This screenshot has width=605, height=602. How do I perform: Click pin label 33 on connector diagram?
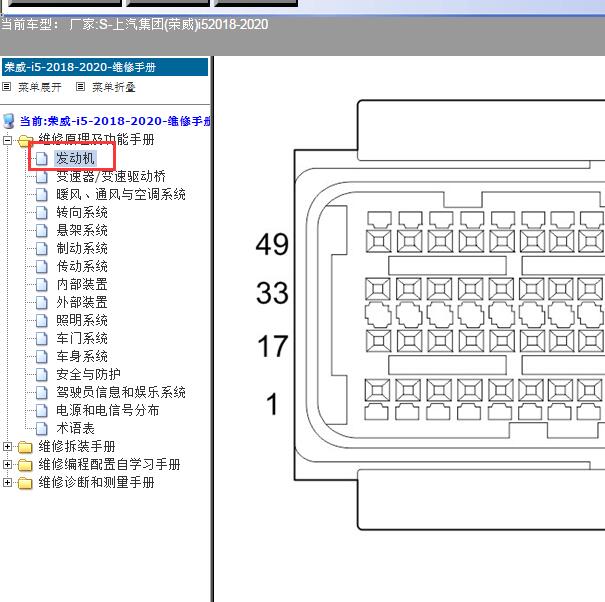272,293
